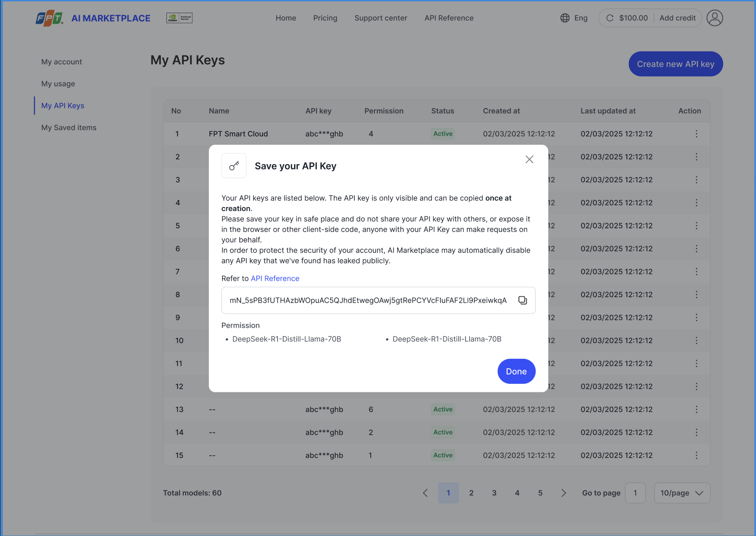Open action menu for row 10
This screenshot has width=756, height=536.
click(x=696, y=340)
